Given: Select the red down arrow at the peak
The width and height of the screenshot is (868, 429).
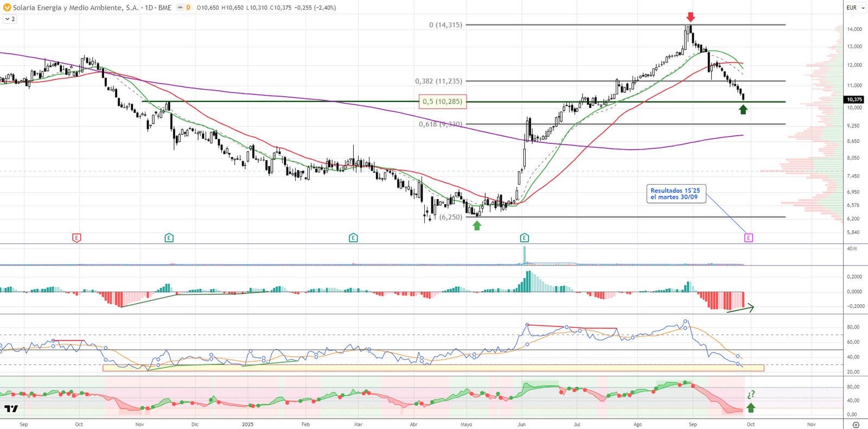Looking at the screenshot, I should [690, 17].
